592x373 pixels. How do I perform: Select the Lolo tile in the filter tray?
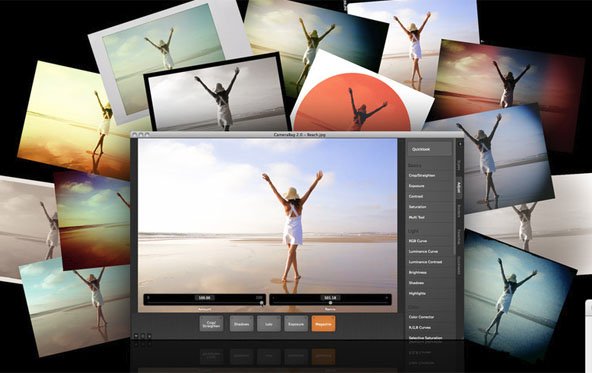click(268, 324)
